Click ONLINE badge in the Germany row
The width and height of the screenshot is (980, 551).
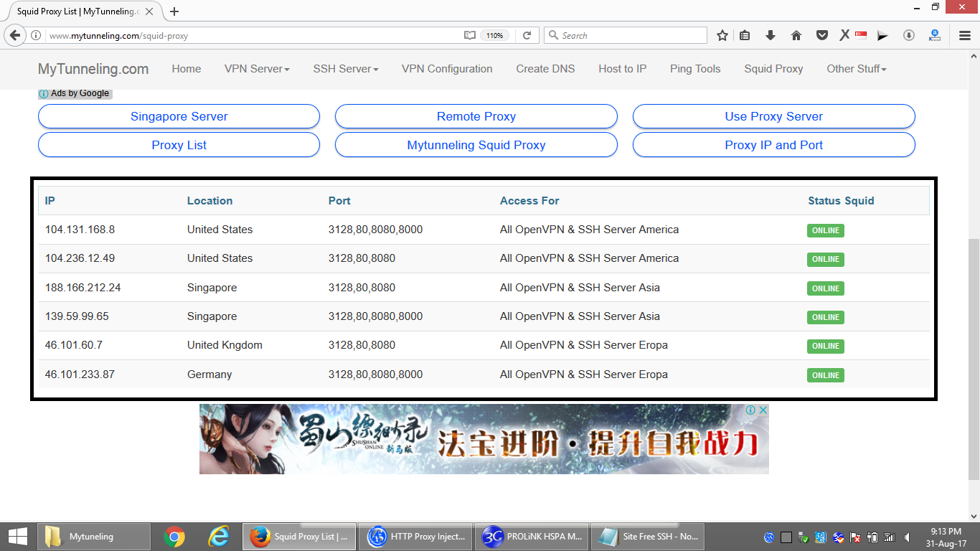pos(826,375)
